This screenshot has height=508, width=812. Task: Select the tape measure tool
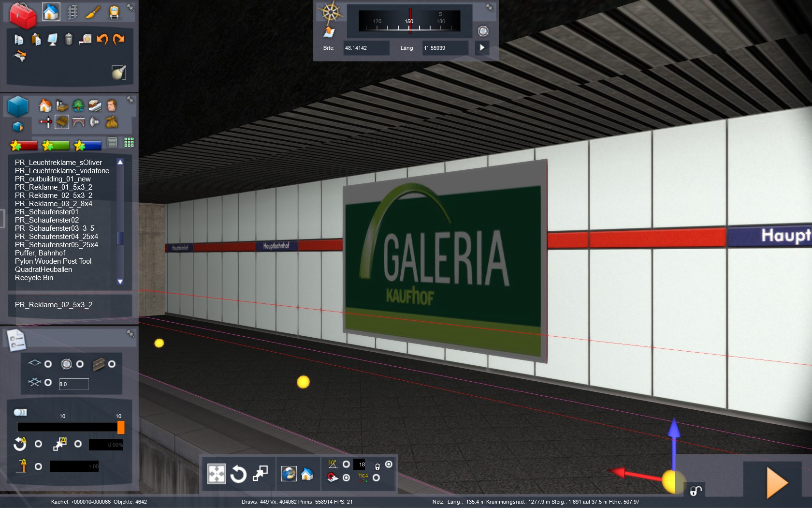pyautogui.click(x=86, y=39)
